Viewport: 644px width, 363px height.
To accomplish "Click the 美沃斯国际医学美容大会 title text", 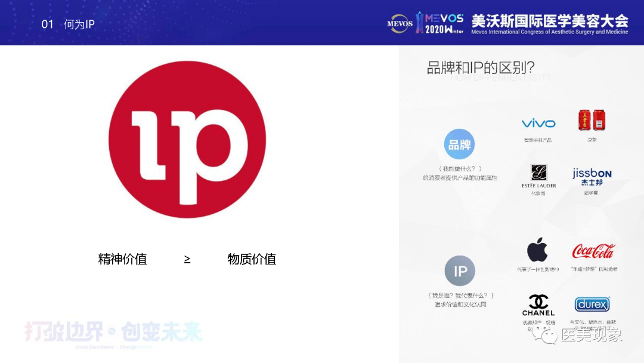I will pyautogui.click(x=550, y=20).
